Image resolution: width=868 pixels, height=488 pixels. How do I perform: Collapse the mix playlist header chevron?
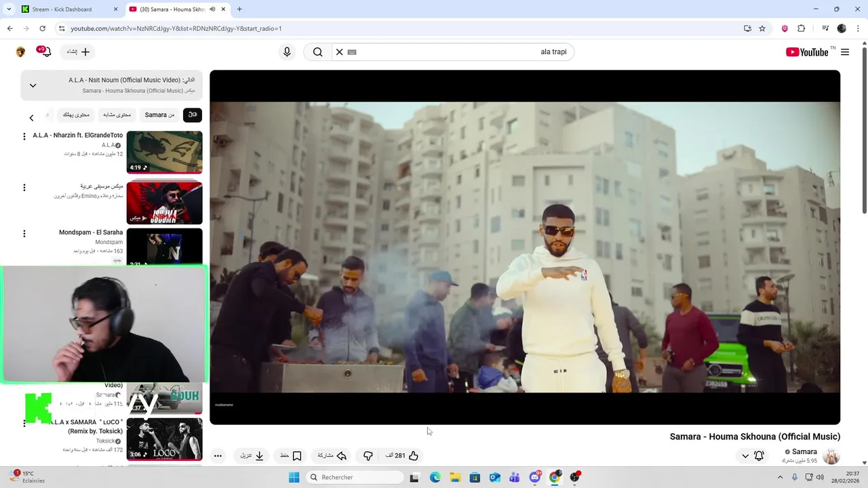(x=33, y=85)
